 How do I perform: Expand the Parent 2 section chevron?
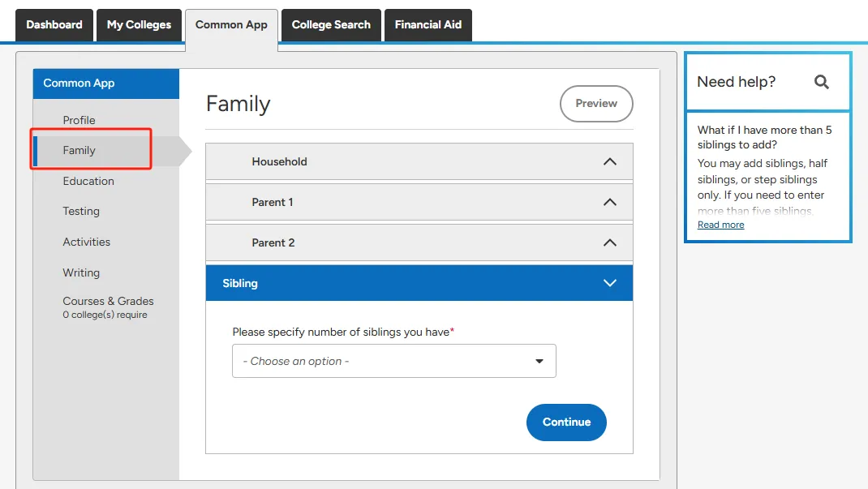(x=610, y=242)
